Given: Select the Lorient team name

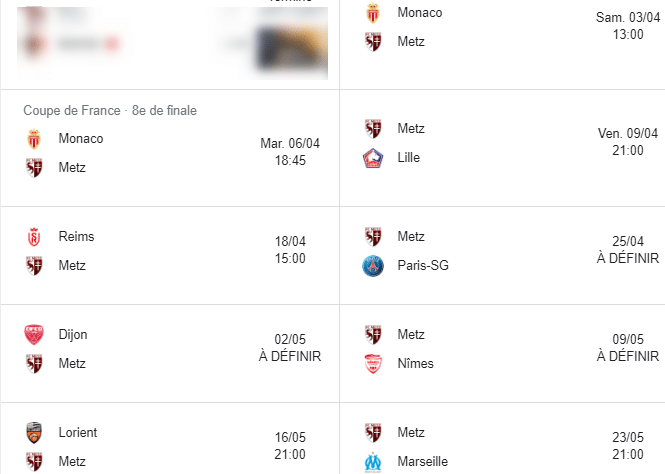Looking at the screenshot, I should [x=78, y=432].
